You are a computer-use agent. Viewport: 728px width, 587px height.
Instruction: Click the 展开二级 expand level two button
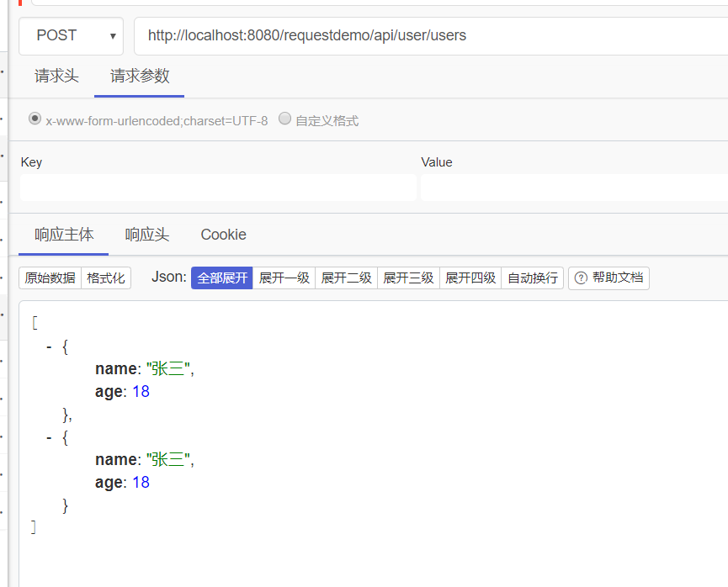tap(346, 278)
